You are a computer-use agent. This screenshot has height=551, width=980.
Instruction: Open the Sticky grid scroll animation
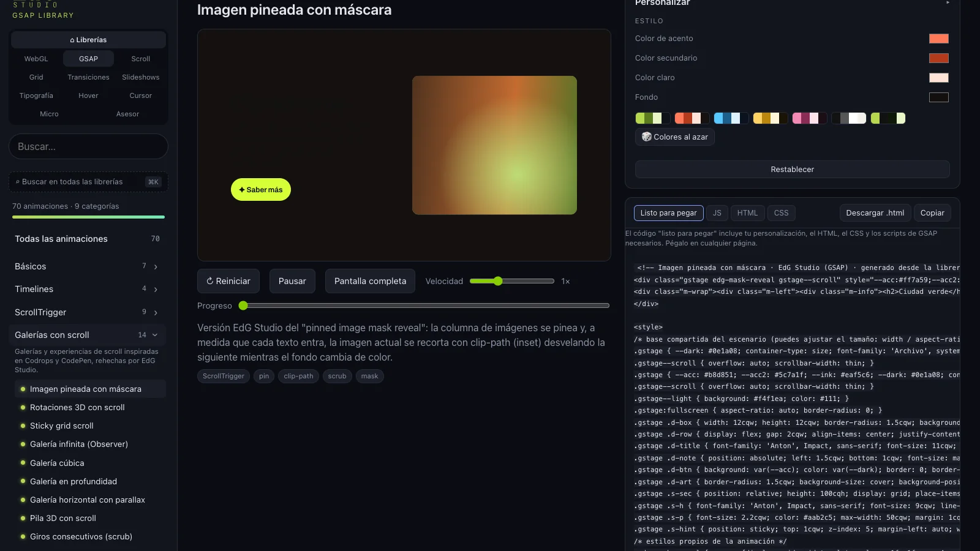(90, 425)
